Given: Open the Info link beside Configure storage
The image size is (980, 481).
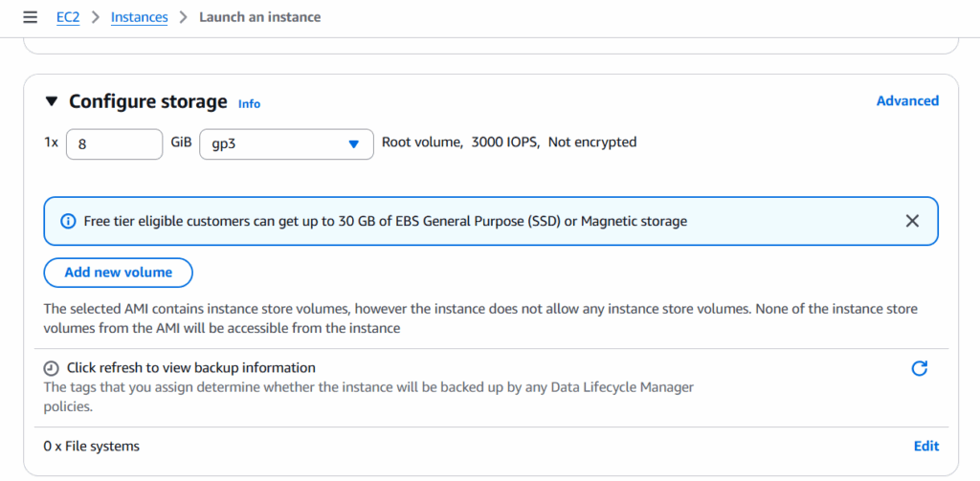Looking at the screenshot, I should coord(249,103).
